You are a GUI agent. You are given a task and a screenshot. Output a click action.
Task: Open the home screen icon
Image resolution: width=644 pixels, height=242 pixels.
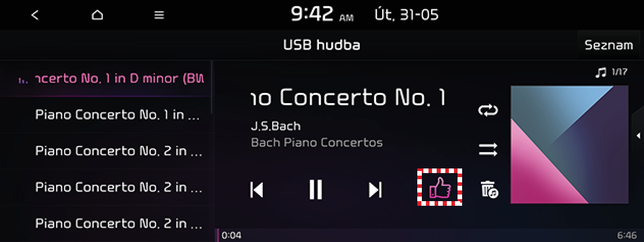pyautogui.click(x=97, y=15)
